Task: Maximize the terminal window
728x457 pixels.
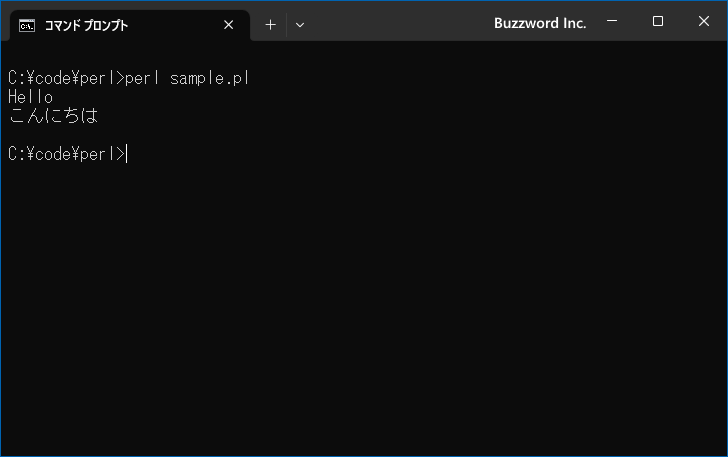Action: click(657, 21)
